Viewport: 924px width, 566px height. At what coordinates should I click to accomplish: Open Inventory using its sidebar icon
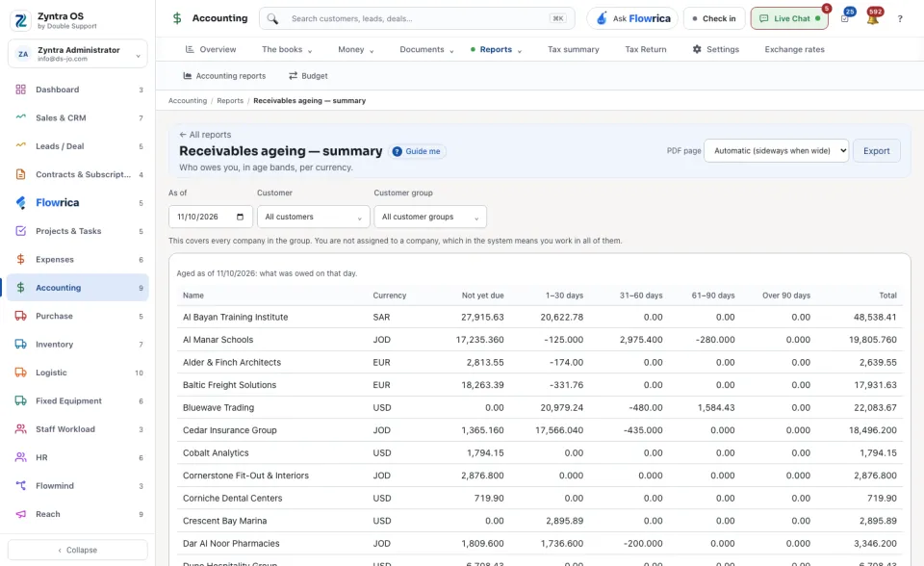[20, 345]
